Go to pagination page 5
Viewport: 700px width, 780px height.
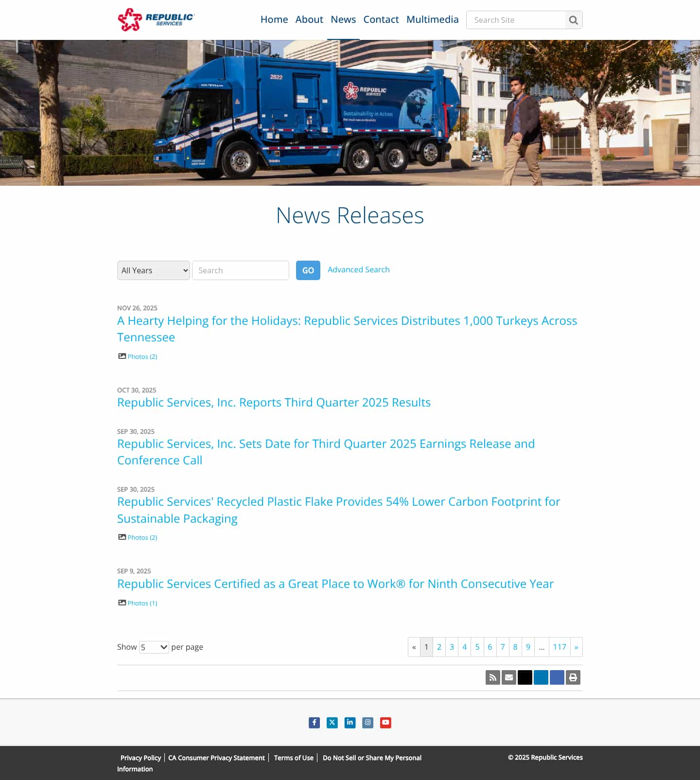click(477, 647)
